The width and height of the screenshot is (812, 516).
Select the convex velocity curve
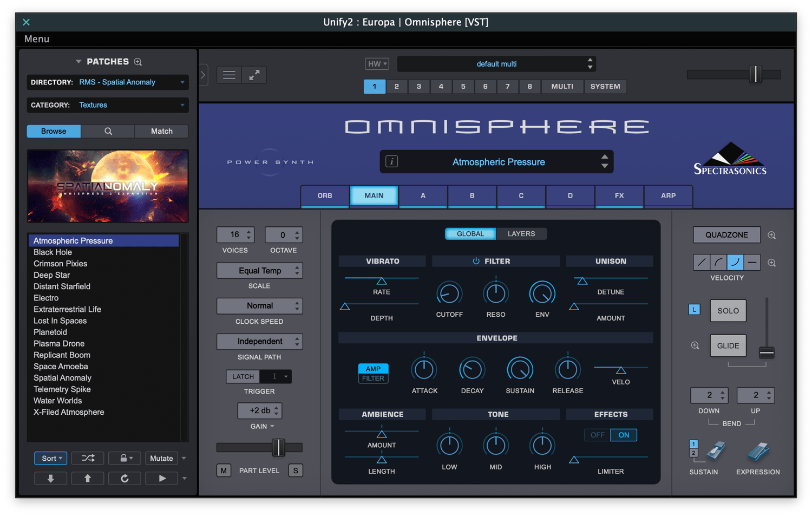[718, 262]
